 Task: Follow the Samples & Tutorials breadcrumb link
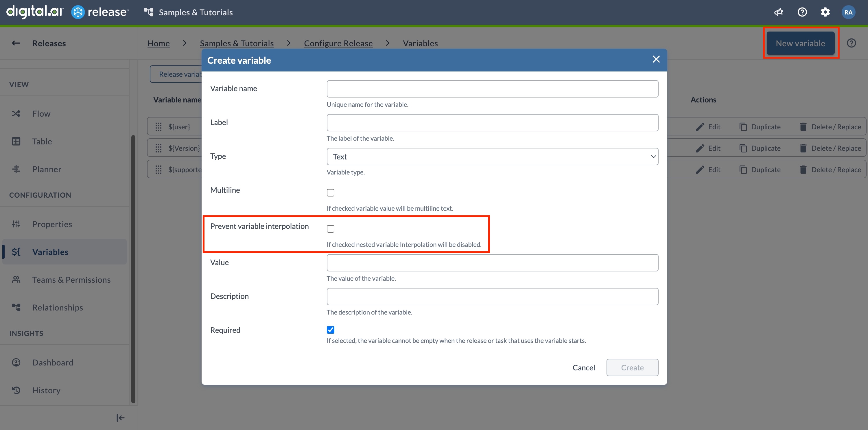[237, 43]
